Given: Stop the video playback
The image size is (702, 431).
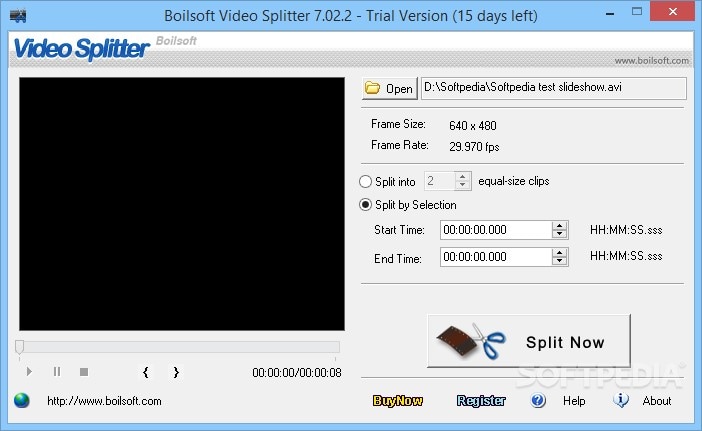Looking at the screenshot, I should coord(84,372).
